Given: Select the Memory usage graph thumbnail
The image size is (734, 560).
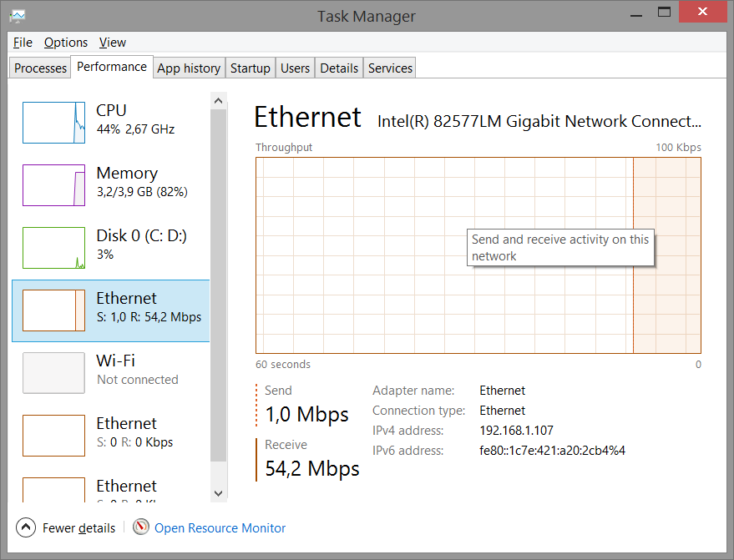Looking at the screenshot, I should (x=53, y=184).
